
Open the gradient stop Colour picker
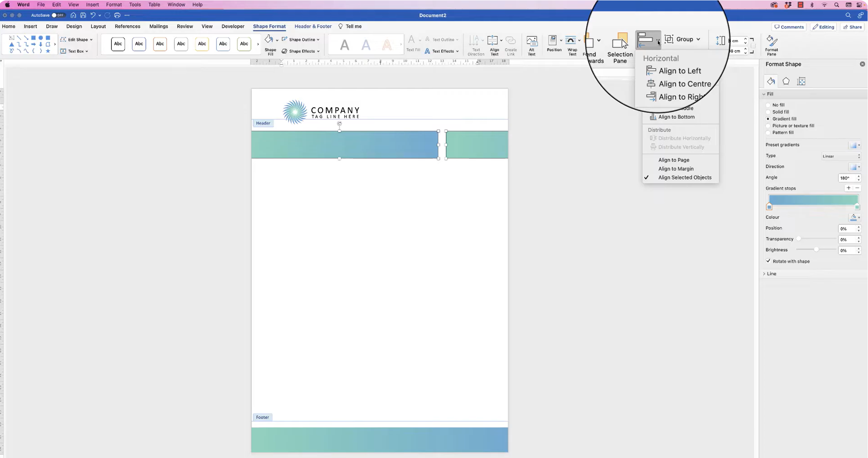tap(855, 217)
